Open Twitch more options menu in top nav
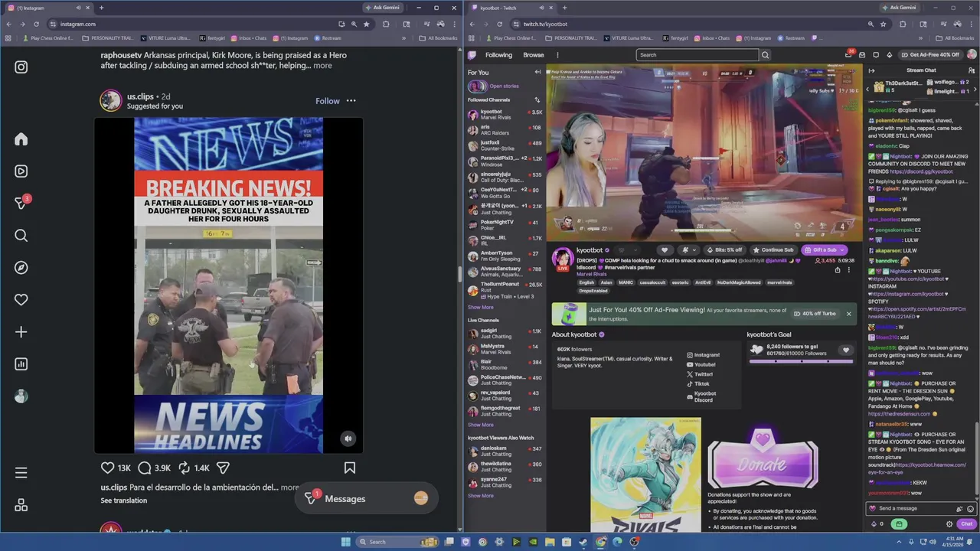The height and width of the screenshot is (551, 980). tap(557, 55)
